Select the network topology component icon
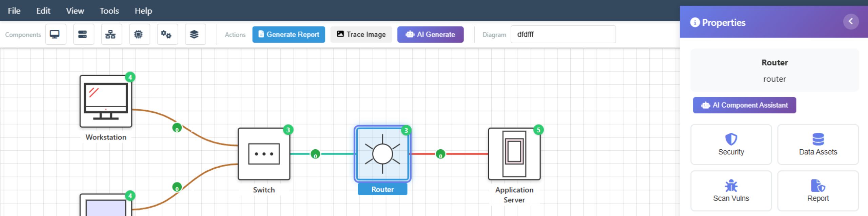Image resolution: width=868 pixels, height=216 pixels. 111,35
